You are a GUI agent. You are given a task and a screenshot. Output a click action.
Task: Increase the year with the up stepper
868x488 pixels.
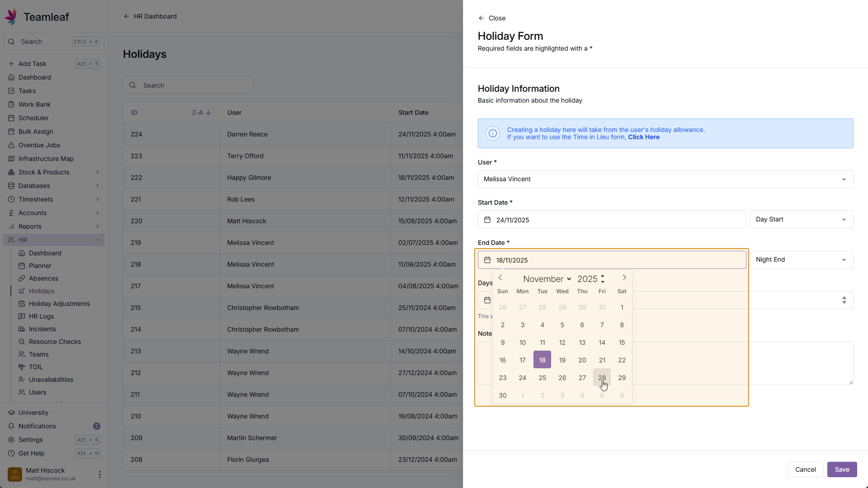(603, 276)
